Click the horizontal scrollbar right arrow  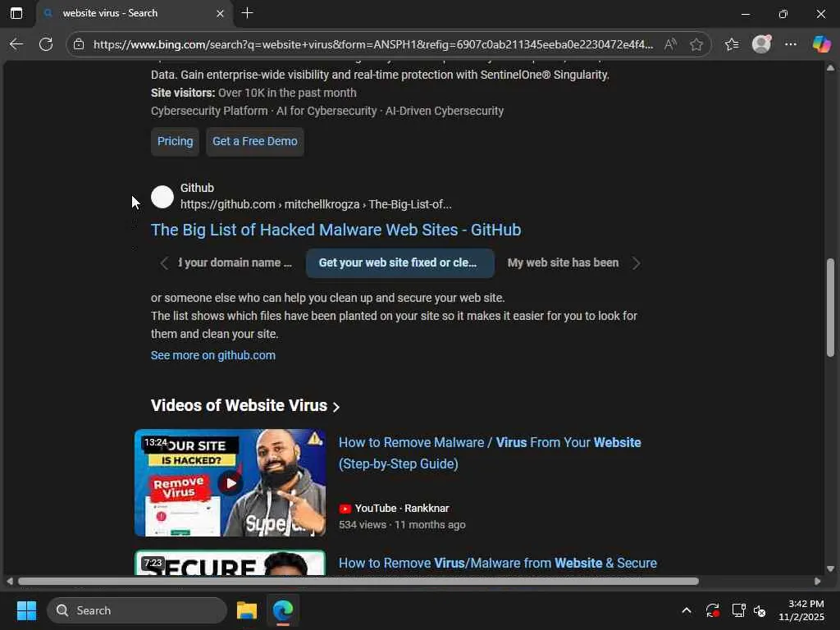(x=818, y=582)
